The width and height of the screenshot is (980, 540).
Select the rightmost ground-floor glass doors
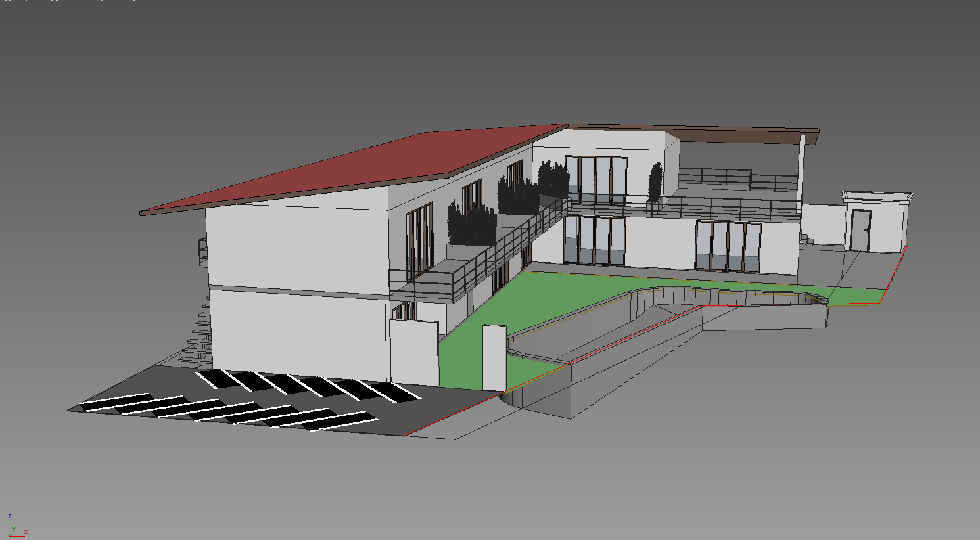(x=728, y=246)
